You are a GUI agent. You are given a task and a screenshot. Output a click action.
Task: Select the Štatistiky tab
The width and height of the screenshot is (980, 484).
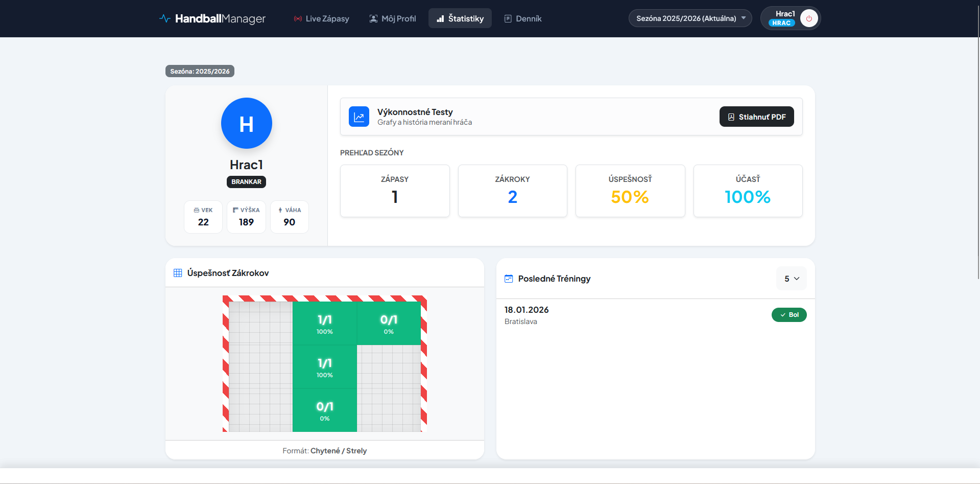click(460, 18)
